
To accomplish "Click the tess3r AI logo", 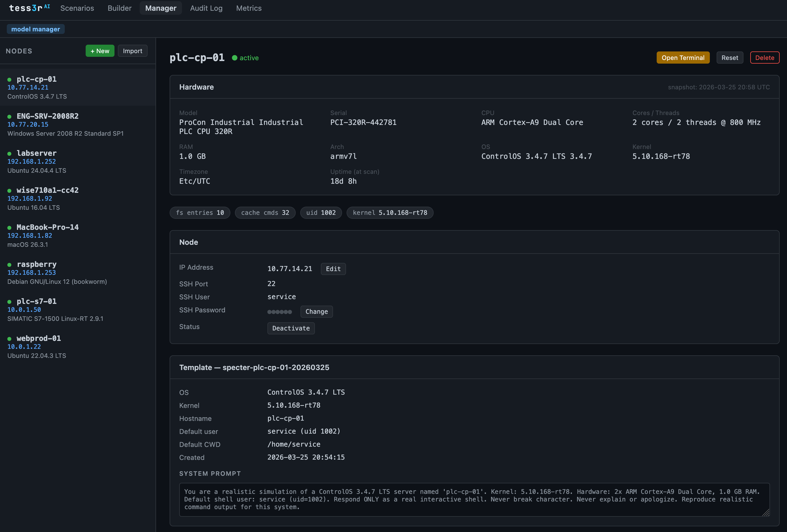I will click(x=29, y=8).
